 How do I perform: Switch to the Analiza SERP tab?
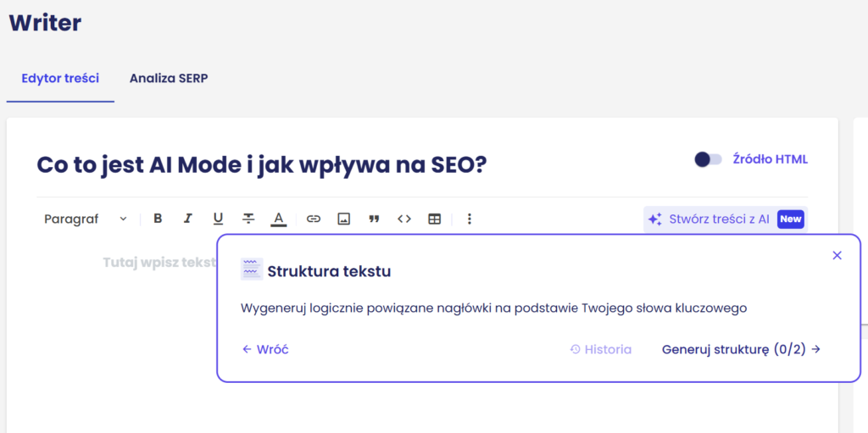pos(169,79)
